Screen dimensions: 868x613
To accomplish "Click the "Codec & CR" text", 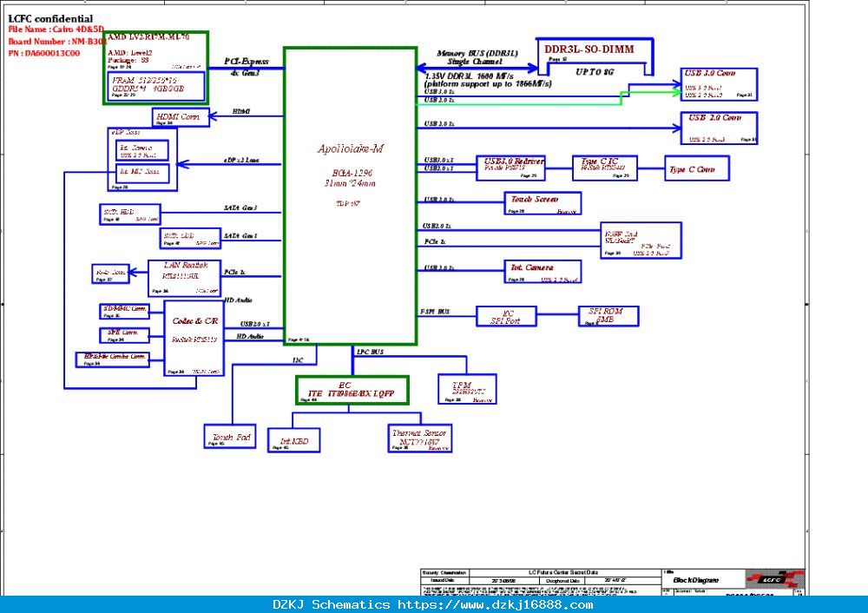I will pyautogui.click(x=194, y=321).
